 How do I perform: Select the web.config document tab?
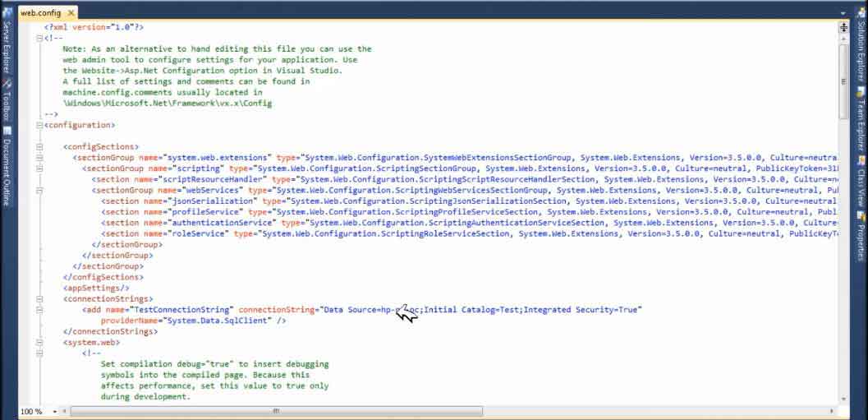point(39,13)
